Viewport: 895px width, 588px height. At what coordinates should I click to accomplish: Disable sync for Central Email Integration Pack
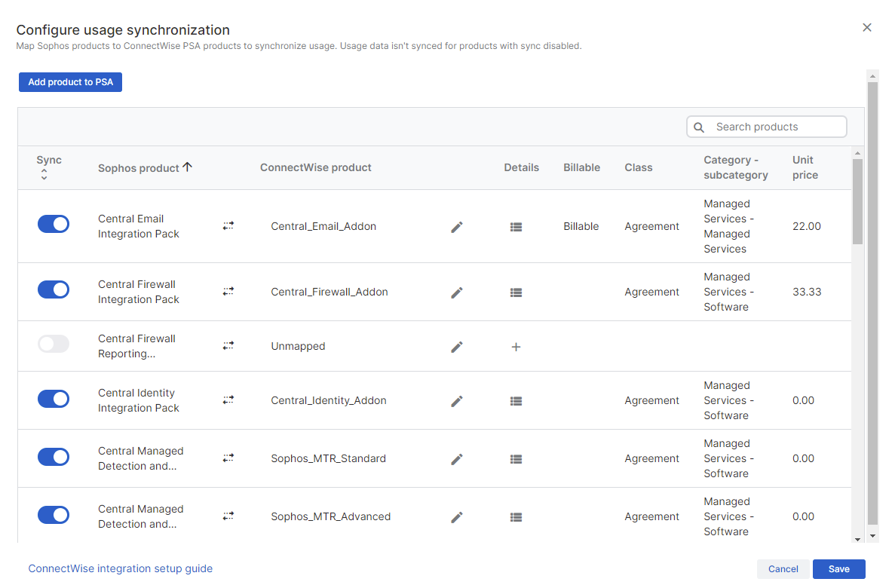pyautogui.click(x=54, y=224)
